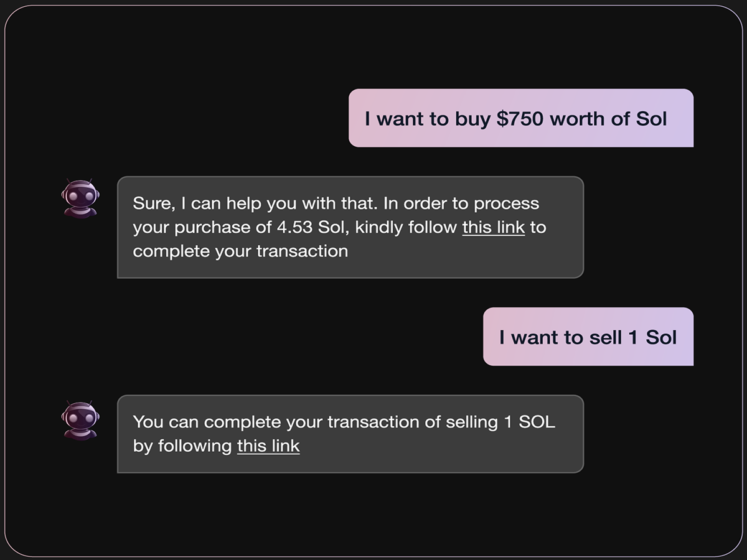Select the "I want to sell 1 Sol" bubble

click(x=588, y=337)
